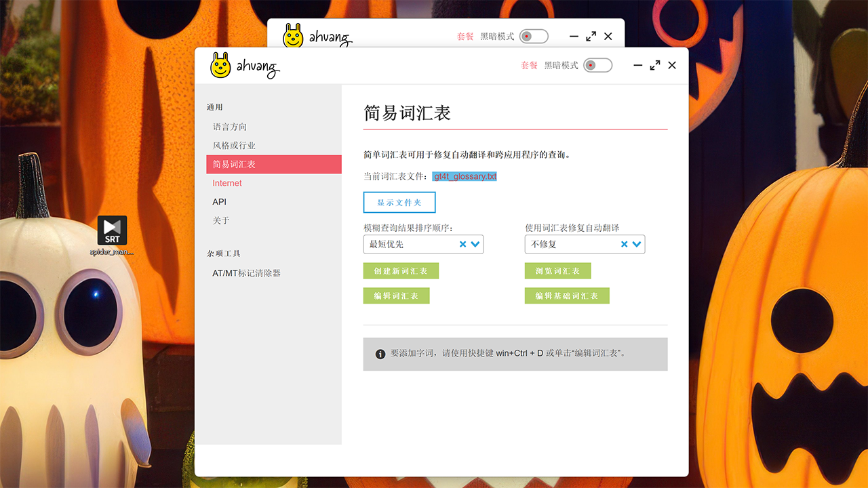Open 套餐 link in back window
This screenshot has height=488, width=868.
[465, 36]
